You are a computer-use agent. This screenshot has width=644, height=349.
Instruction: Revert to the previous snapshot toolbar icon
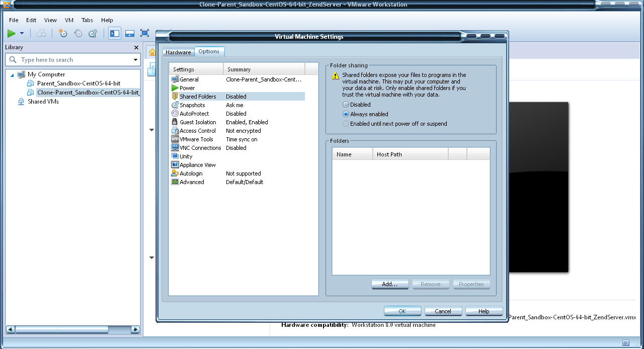click(78, 34)
